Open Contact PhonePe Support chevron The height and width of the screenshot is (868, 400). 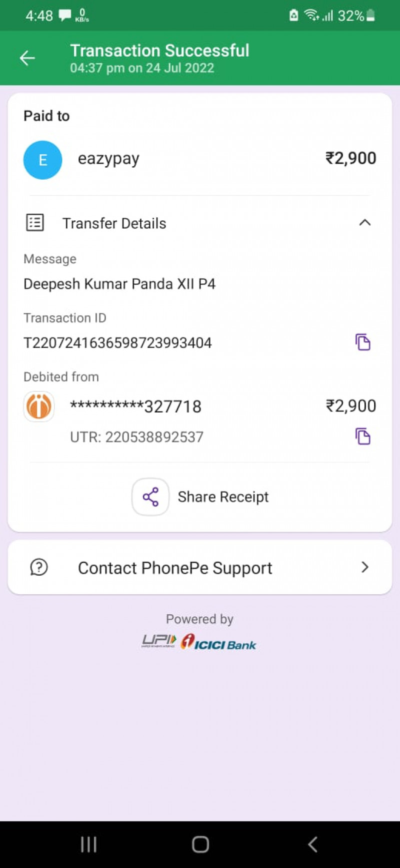click(365, 567)
